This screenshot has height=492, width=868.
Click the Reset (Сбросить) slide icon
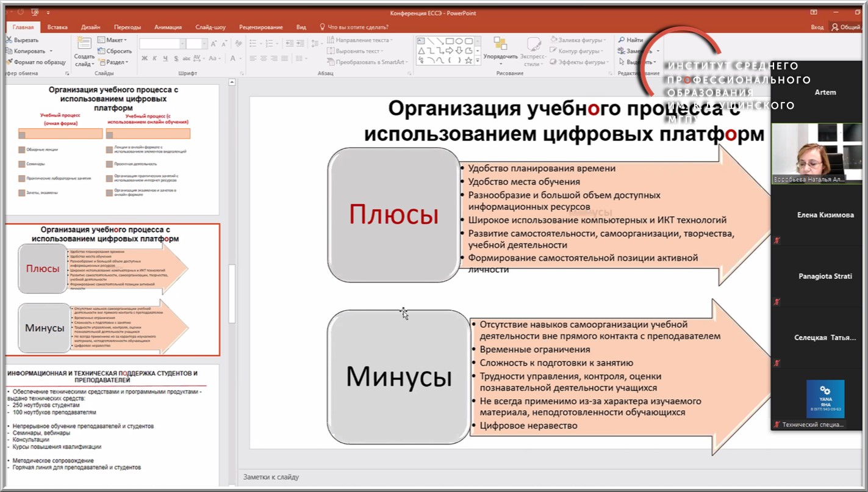[x=101, y=51]
